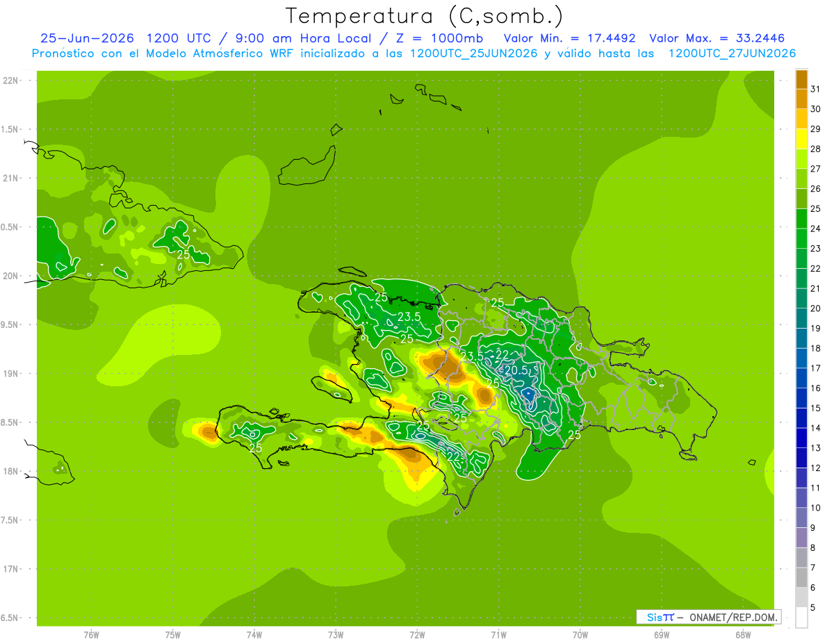Image resolution: width=834 pixels, height=644 pixels.
Task: Click the legend scale label '23'
Action: tap(816, 249)
